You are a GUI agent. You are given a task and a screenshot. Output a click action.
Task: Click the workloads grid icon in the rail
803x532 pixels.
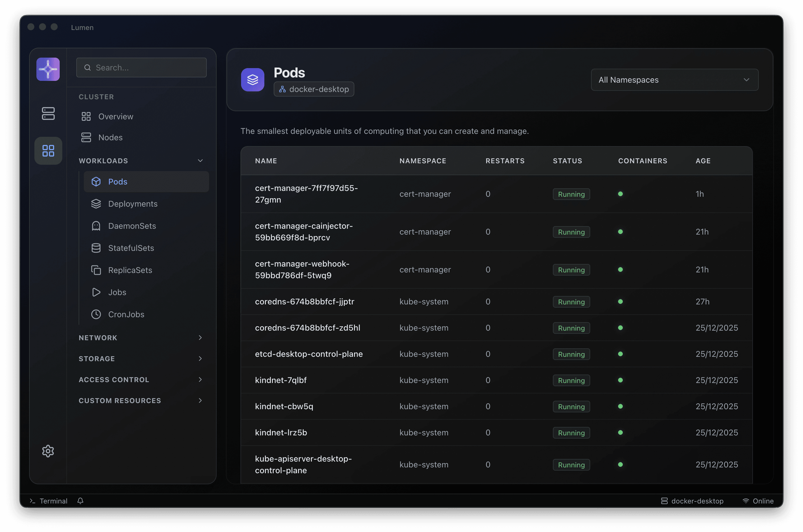(48, 151)
